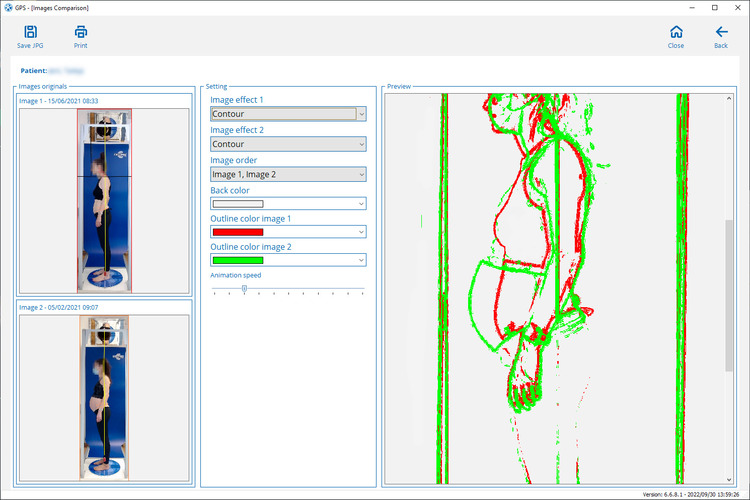Image resolution: width=750 pixels, height=500 pixels.
Task: Click the contour comparison preview image
Action: click(x=555, y=289)
